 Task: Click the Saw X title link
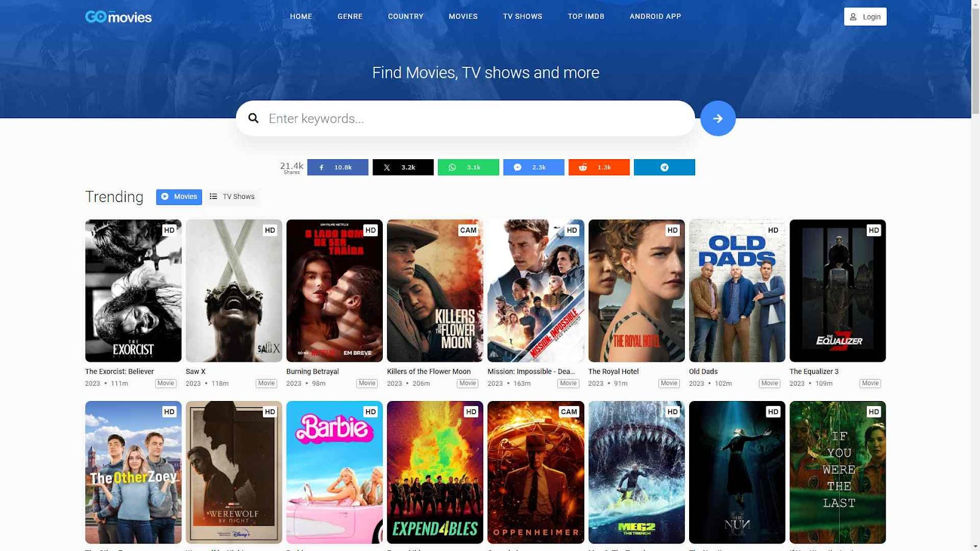click(195, 372)
